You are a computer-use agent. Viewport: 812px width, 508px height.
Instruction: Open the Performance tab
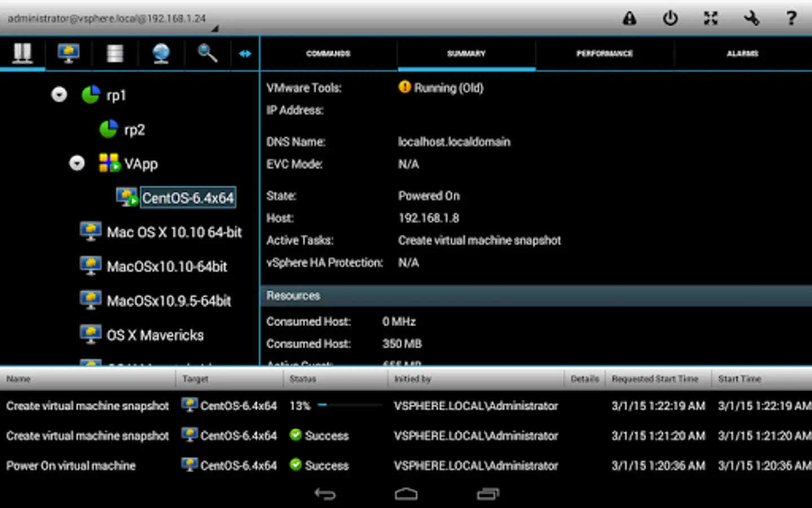point(604,54)
